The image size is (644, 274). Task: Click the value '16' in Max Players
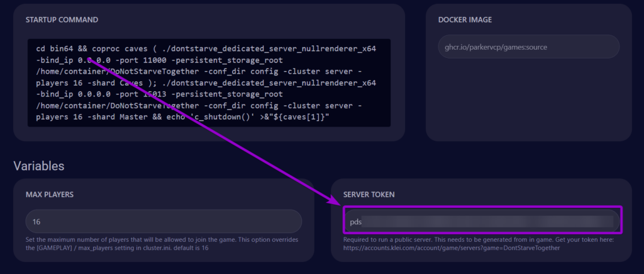[36, 222]
